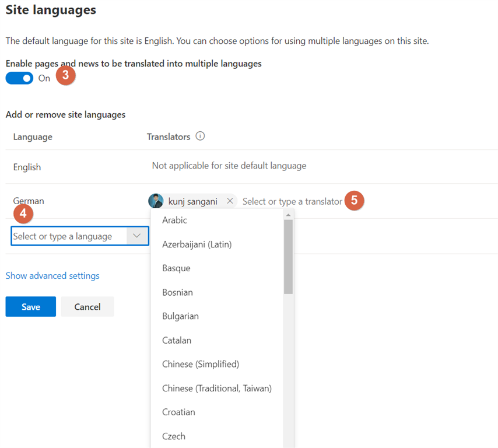The width and height of the screenshot is (498, 448).
Task: Open Show advanced settings
Action: tap(52, 275)
